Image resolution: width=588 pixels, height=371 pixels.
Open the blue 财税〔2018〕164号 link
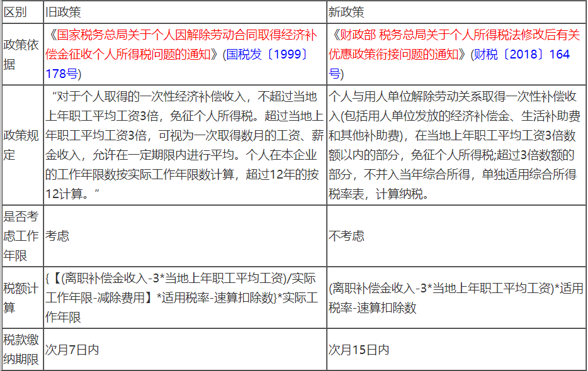click(449, 64)
